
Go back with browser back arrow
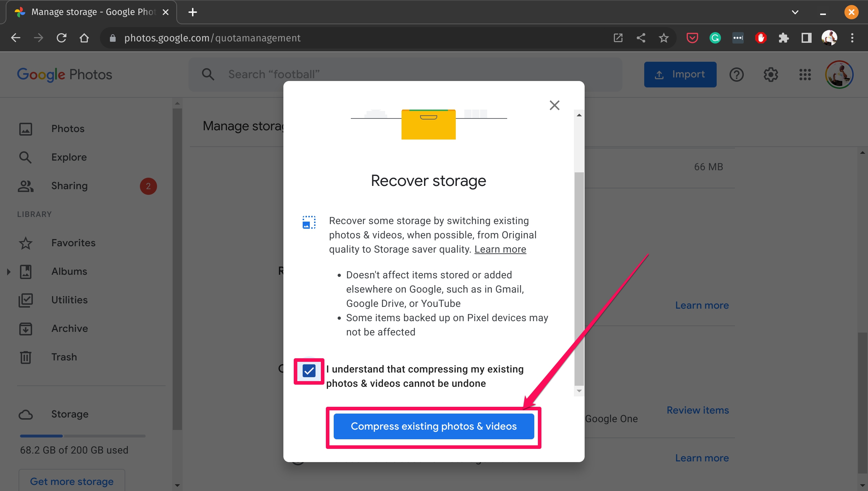pyautogui.click(x=16, y=38)
